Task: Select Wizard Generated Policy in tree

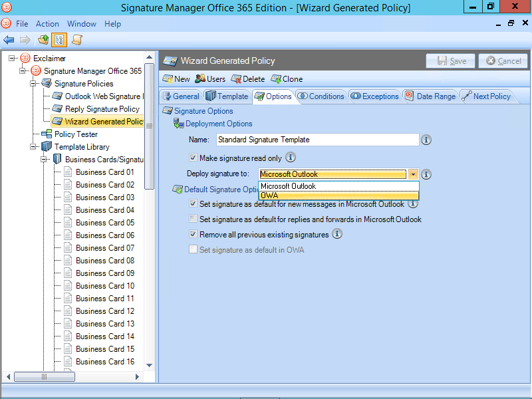Action: pyautogui.click(x=97, y=122)
